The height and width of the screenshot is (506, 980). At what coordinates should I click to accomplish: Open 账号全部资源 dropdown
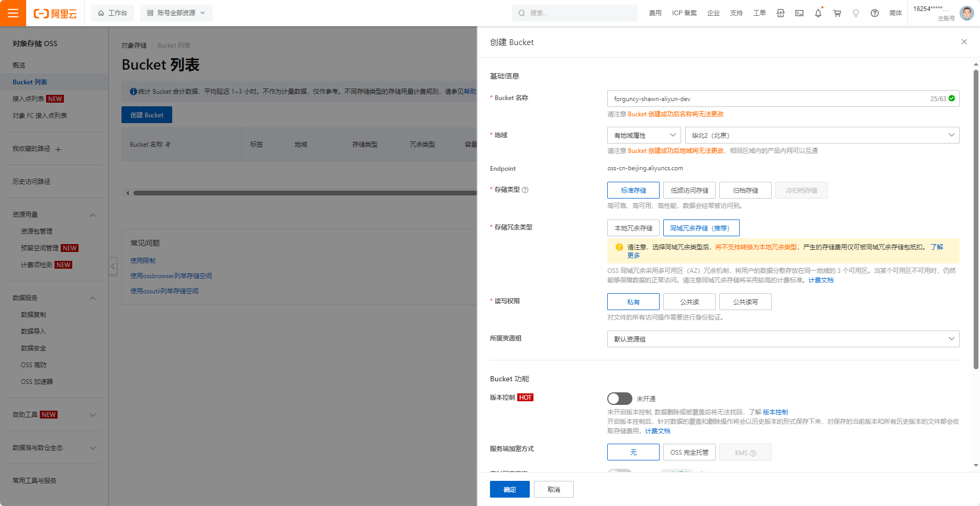[176, 13]
